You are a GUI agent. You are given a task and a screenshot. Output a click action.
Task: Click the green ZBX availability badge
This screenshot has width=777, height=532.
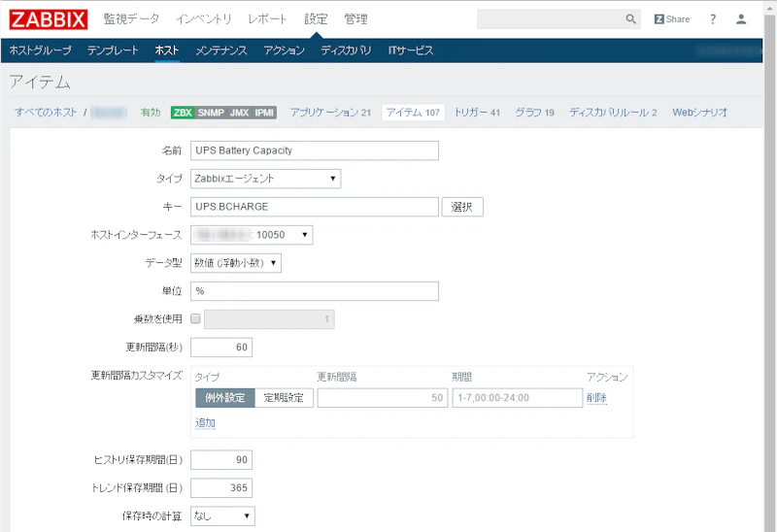point(183,113)
